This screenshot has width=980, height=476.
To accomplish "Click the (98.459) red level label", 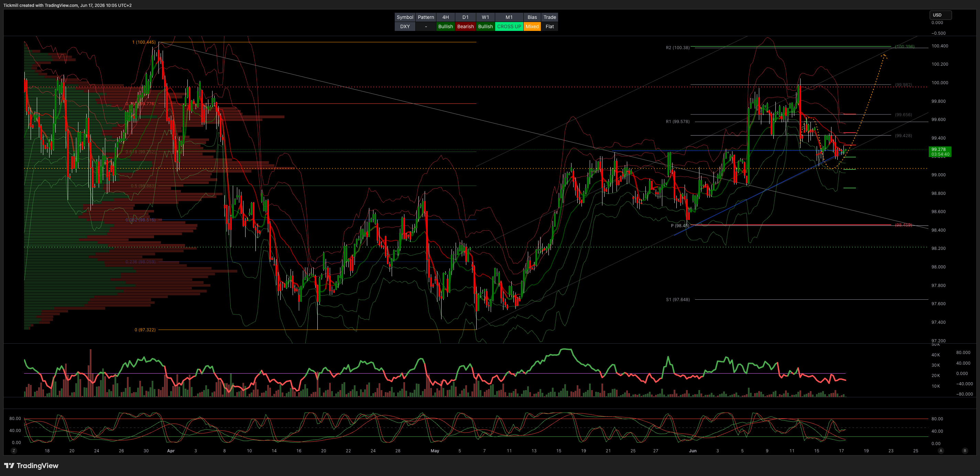I will click(x=903, y=225).
